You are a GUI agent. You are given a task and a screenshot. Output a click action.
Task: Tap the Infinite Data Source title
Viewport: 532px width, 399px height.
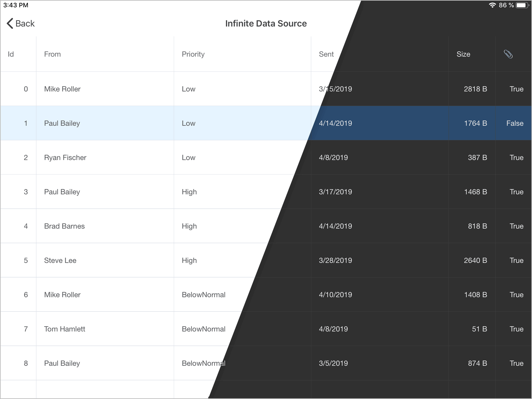pyautogui.click(x=266, y=23)
